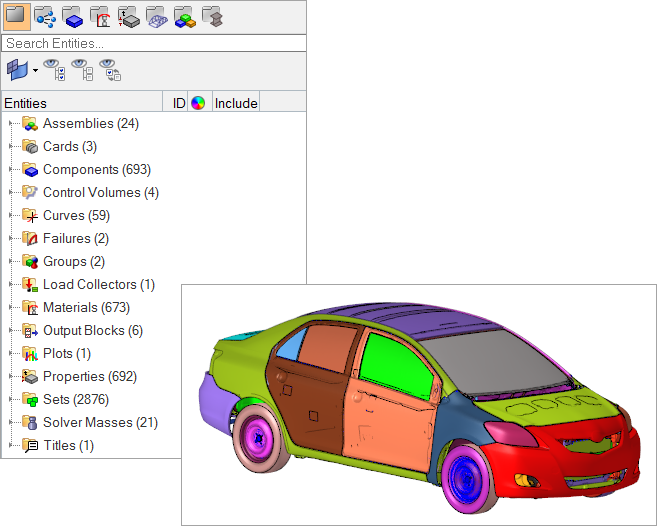Click the color wheel column header
This screenshot has height=526, width=657.
[x=198, y=103]
